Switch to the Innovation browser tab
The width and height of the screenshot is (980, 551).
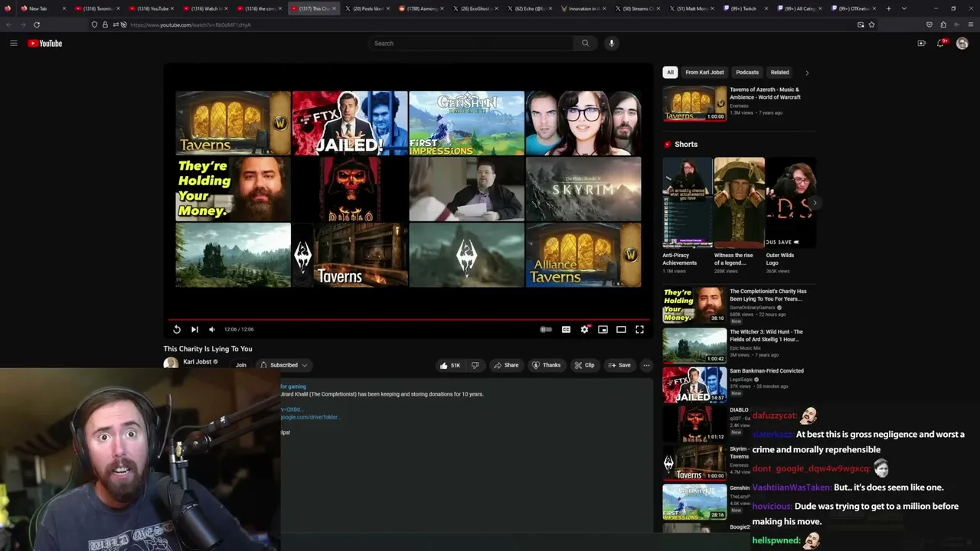(584, 8)
